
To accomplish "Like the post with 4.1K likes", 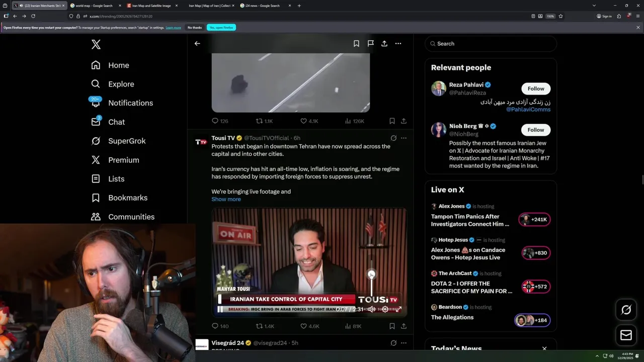I will [x=309, y=121].
